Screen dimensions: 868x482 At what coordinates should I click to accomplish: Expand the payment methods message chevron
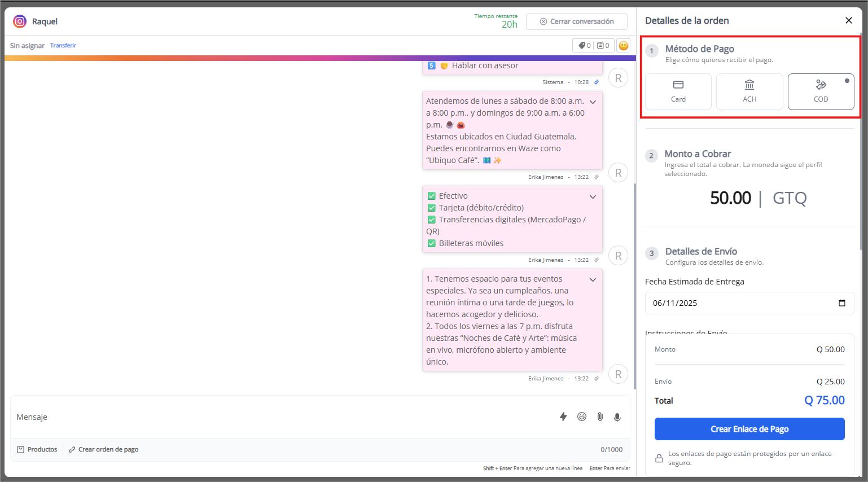coord(593,197)
